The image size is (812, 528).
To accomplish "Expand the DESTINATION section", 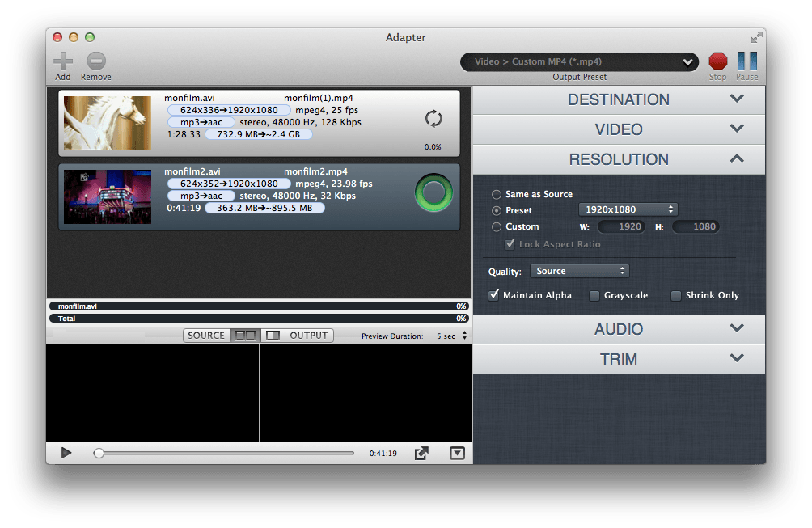I will pos(619,99).
